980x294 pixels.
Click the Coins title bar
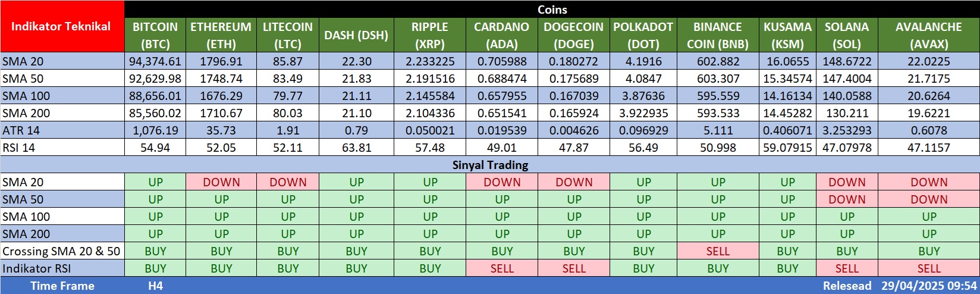click(552, 10)
